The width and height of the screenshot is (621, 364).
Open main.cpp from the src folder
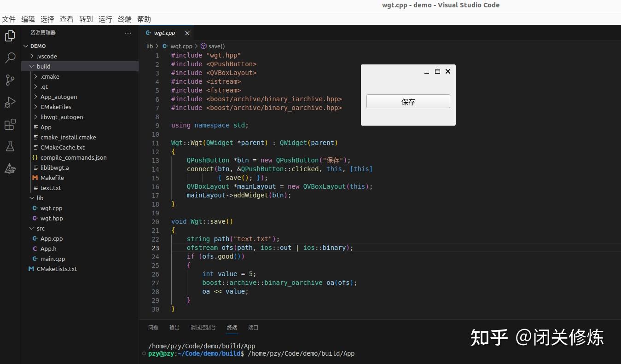(52, 259)
